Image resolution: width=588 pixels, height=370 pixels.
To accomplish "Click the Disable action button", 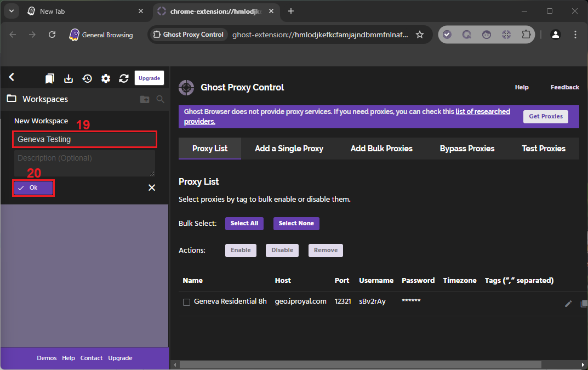I will 282,251.
